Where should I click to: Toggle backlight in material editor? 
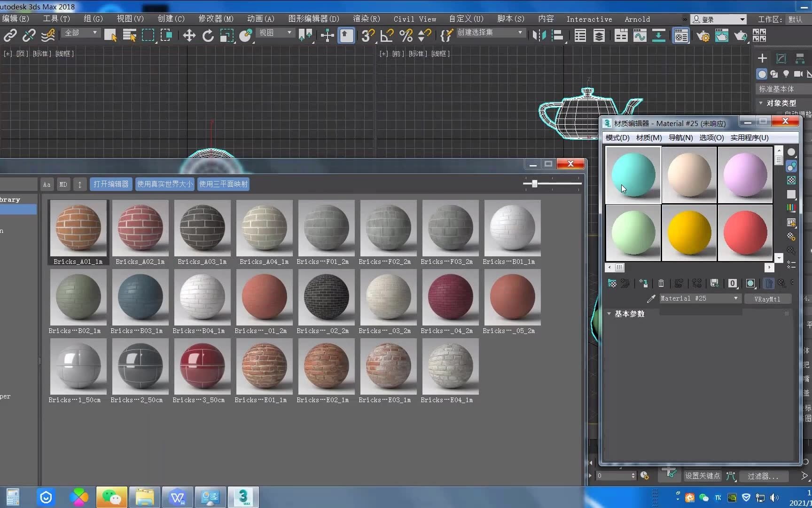[x=791, y=167]
